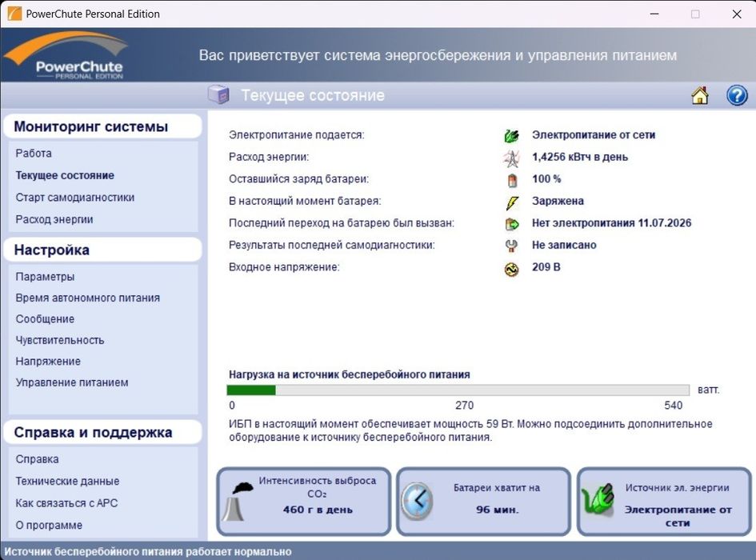The width and height of the screenshot is (756, 560).
Task: Click the voltage sine icon beside 209 В
Action: (x=511, y=269)
